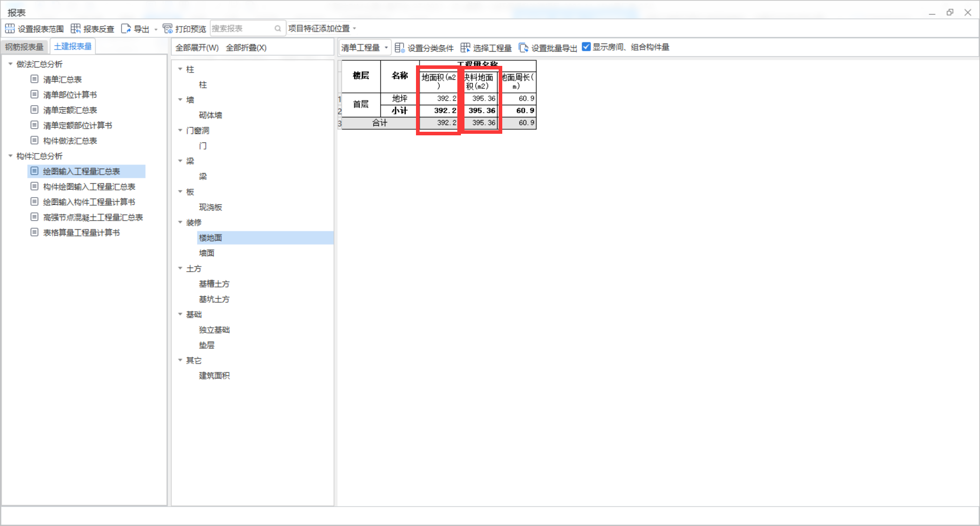Click the 绘图输入工程量汇总表 report icon
The width and height of the screenshot is (980, 526).
pos(34,171)
